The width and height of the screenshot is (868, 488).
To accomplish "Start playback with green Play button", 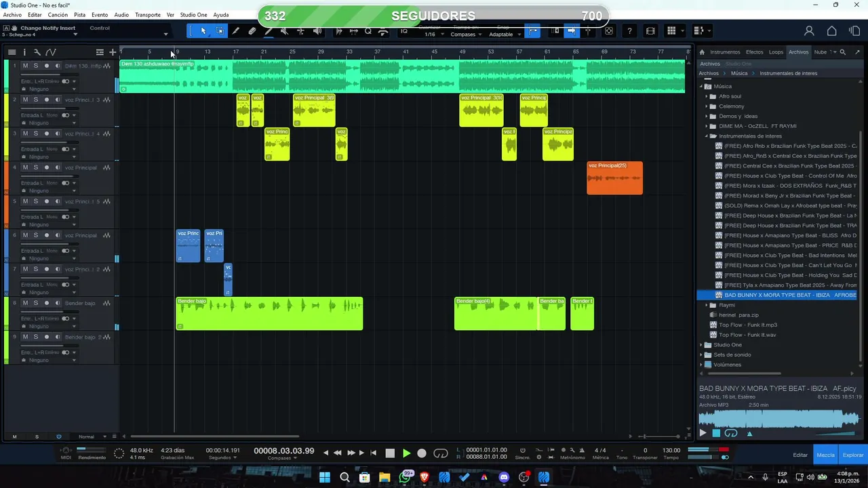I will (406, 453).
